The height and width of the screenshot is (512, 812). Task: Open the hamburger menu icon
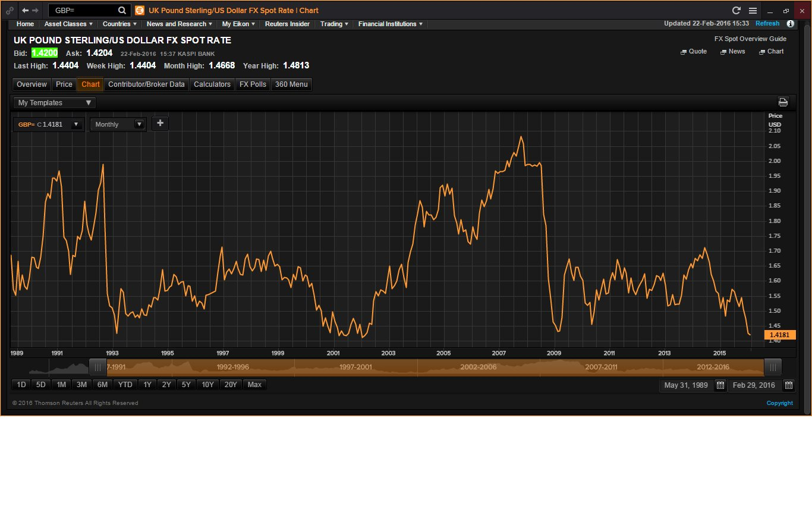[x=753, y=11]
